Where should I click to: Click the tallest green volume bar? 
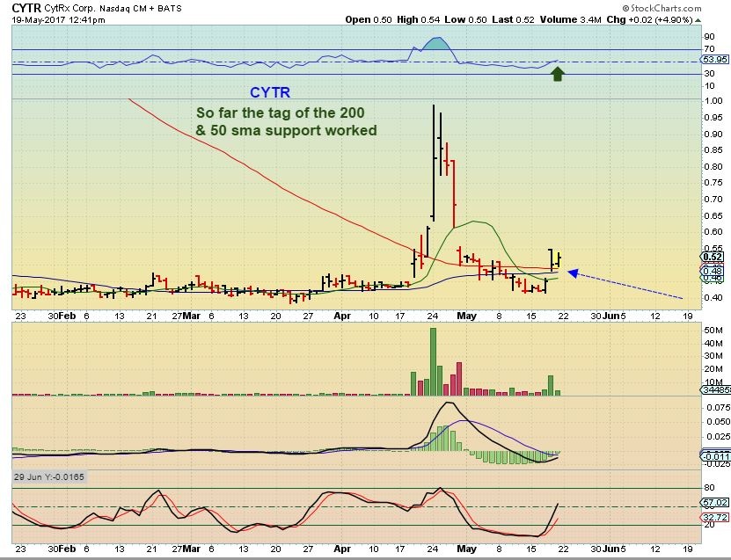pos(433,361)
